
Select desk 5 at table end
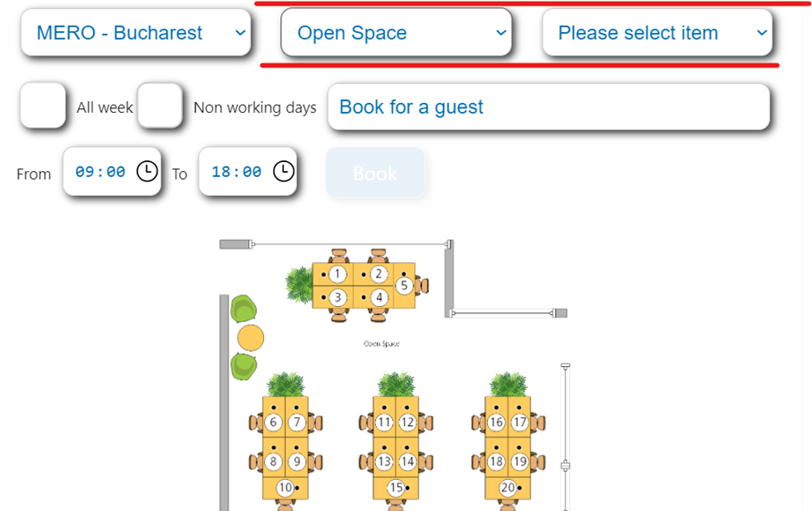click(x=403, y=285)
